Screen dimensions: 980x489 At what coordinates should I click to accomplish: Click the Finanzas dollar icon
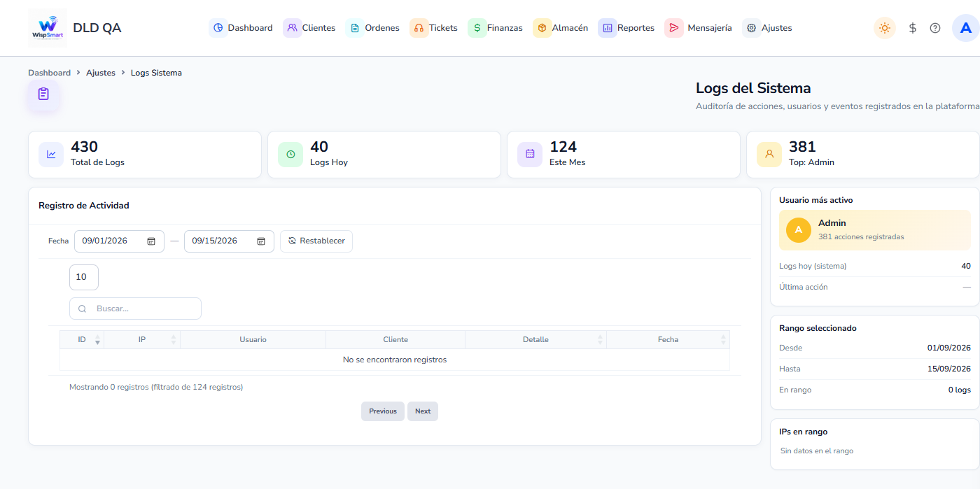coord(477,28)
